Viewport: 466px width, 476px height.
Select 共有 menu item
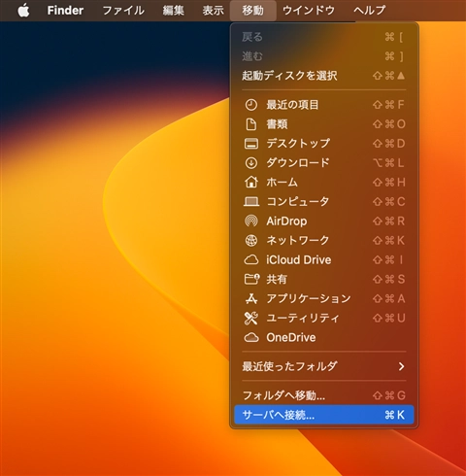pyautogui.click(x=324, y=279)
